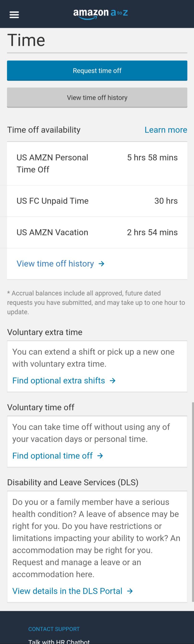Screen dimensions: 194x644
Task: Select the US AMZN Vacation row
Action: click(97, 232)
